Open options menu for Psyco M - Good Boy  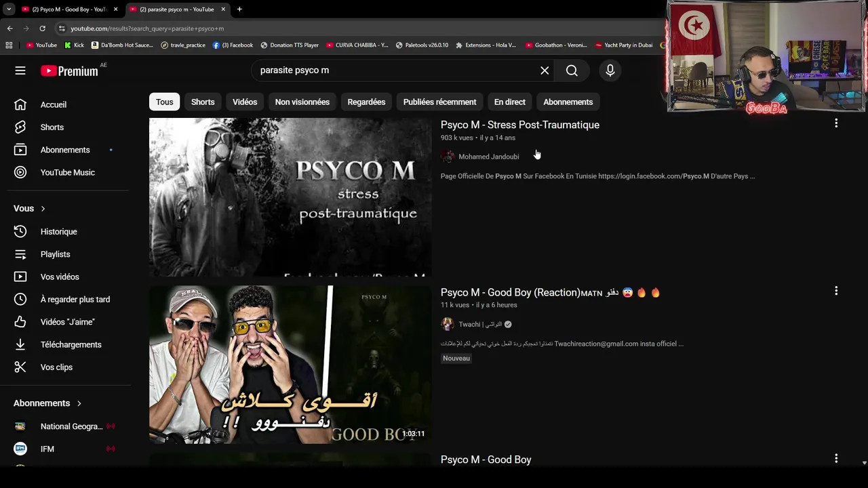tap(836, 458)
